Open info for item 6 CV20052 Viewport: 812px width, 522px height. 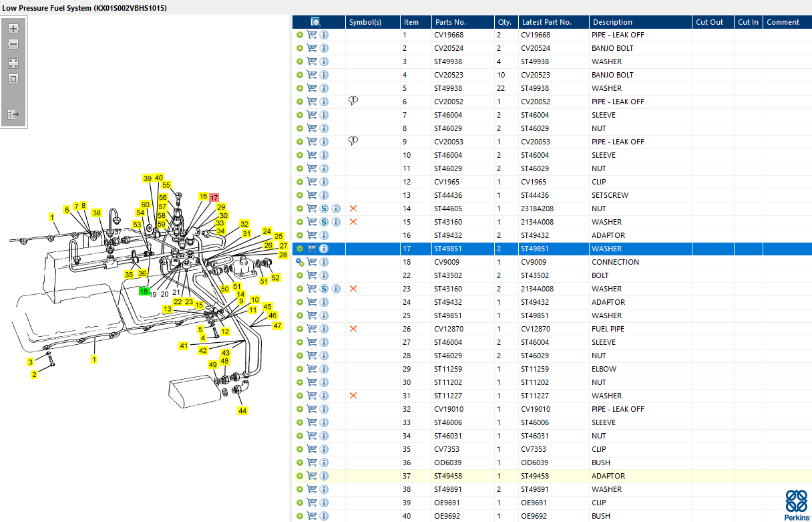point(324,102)
